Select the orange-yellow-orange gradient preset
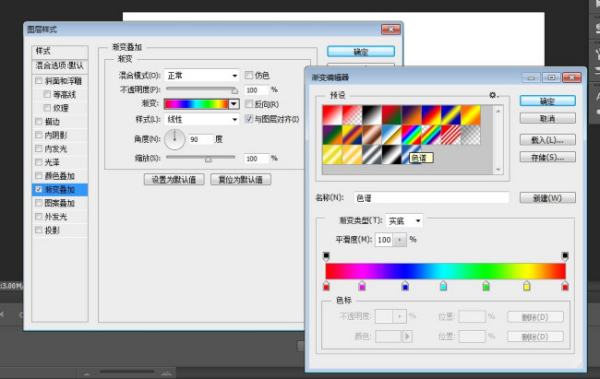 471,115
